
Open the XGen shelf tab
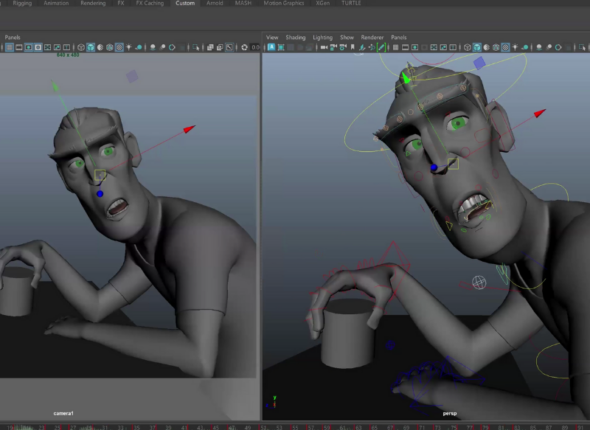[322, 3]
